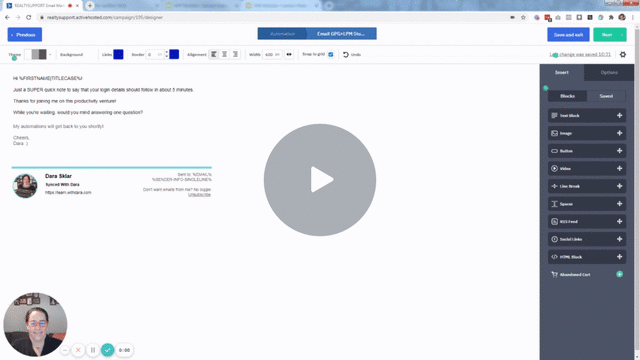This screenshot has width=640, height=360.
Task: Open the Saved blocks tab
Action: pyautogui.click(x=606, y=96)
